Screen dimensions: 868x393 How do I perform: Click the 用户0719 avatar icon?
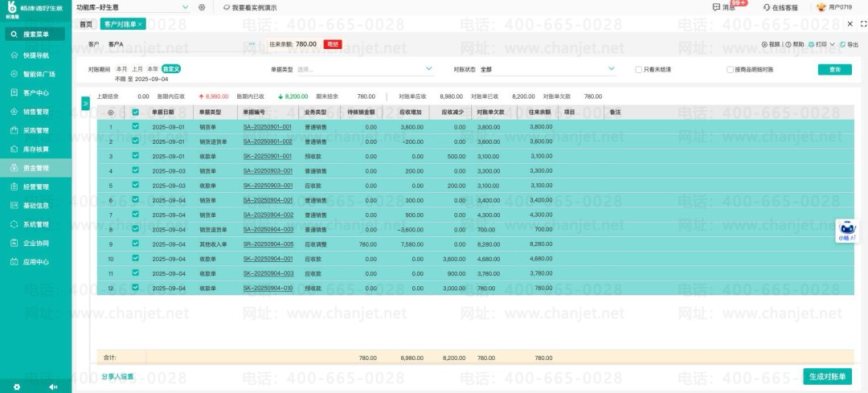click(x=821, y=7)
